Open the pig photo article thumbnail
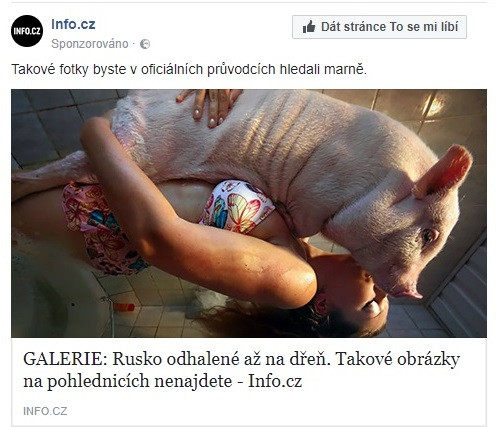Viewport: 496px width, 427px height. 249,213
